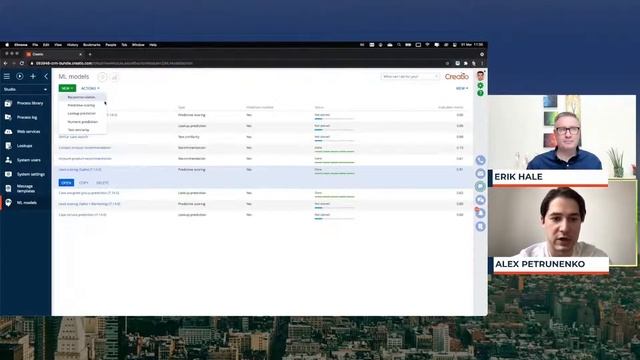
Task: Open the hamburger navigation menu
Action: click(x=7, y=76)
